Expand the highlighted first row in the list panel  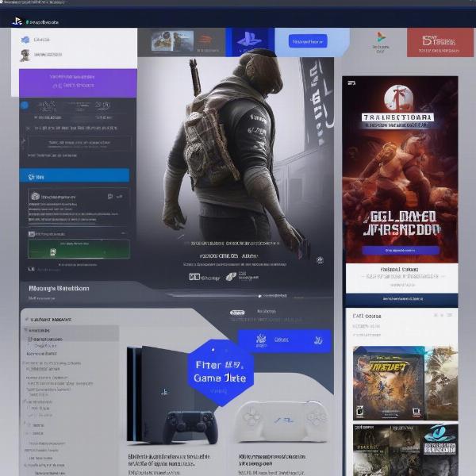tap(71, 330)
